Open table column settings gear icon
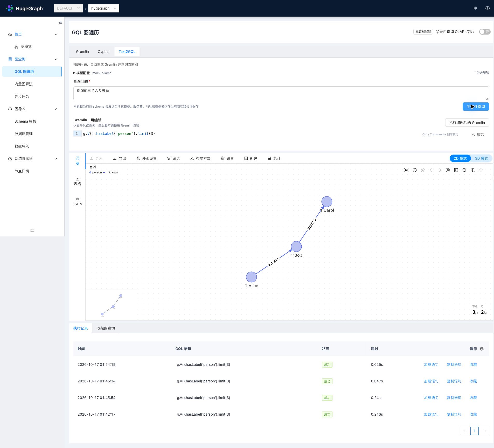494x448 pixels. pyautogui.click(x=482, y=349)
